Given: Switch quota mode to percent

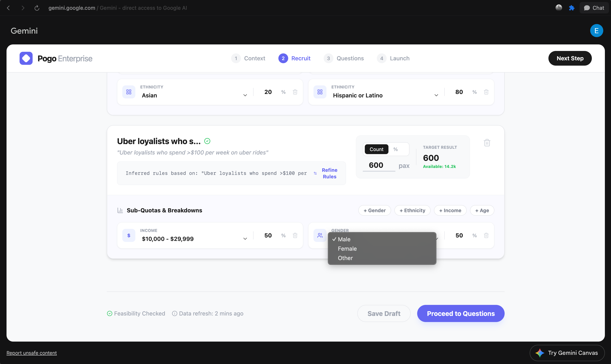Looking at the screenshot, I should (395, 149).
